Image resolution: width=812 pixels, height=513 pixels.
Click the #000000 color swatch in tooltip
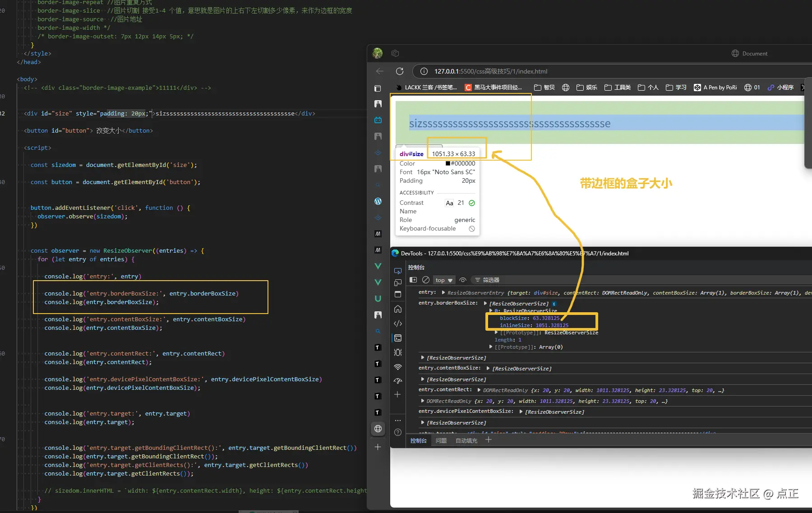448,164
